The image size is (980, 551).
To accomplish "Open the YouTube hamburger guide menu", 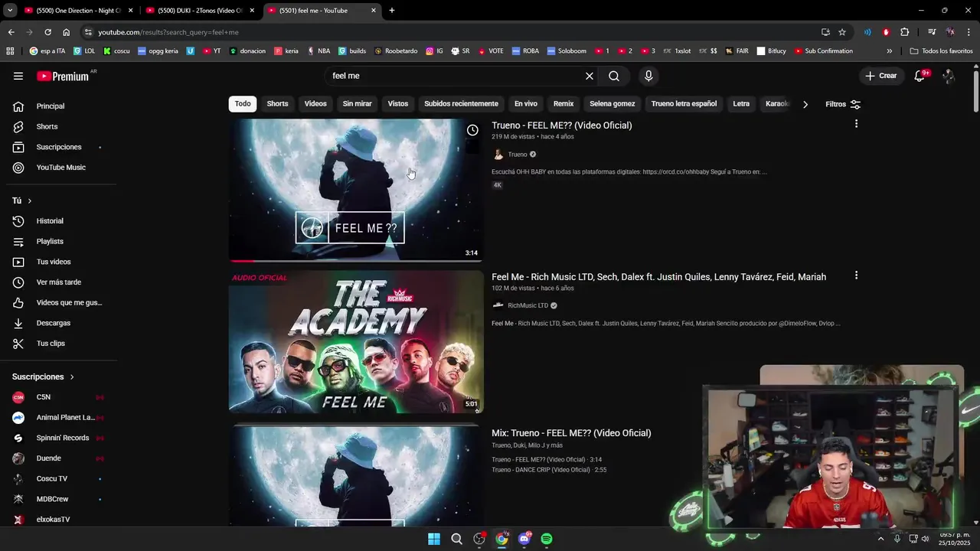I will 18,76.
